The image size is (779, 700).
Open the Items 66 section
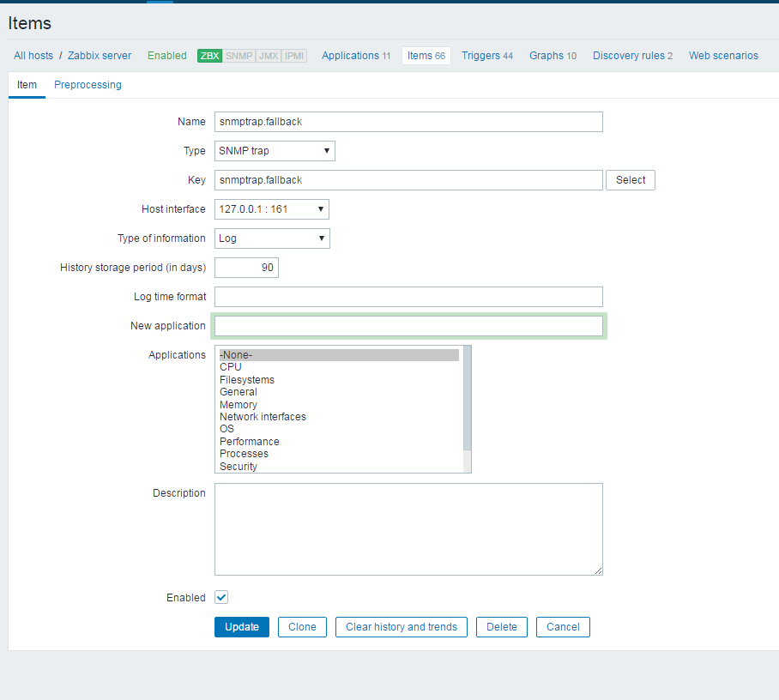[x=426, y=56]
